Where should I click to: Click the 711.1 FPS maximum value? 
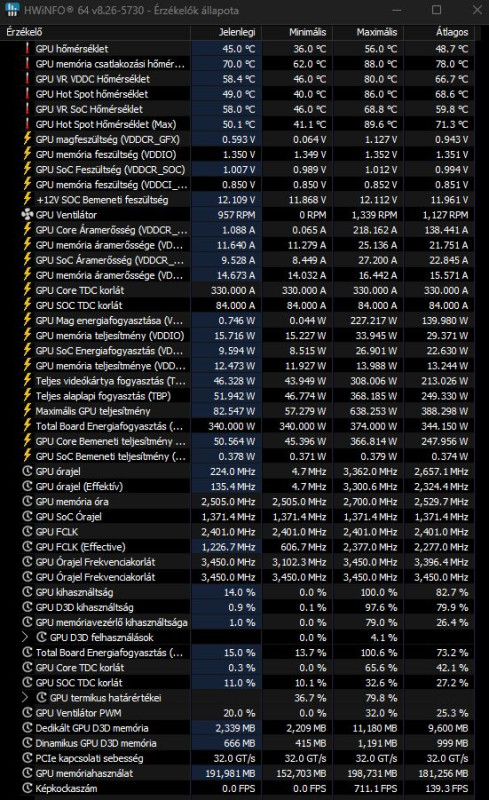(x=375, y=788)
